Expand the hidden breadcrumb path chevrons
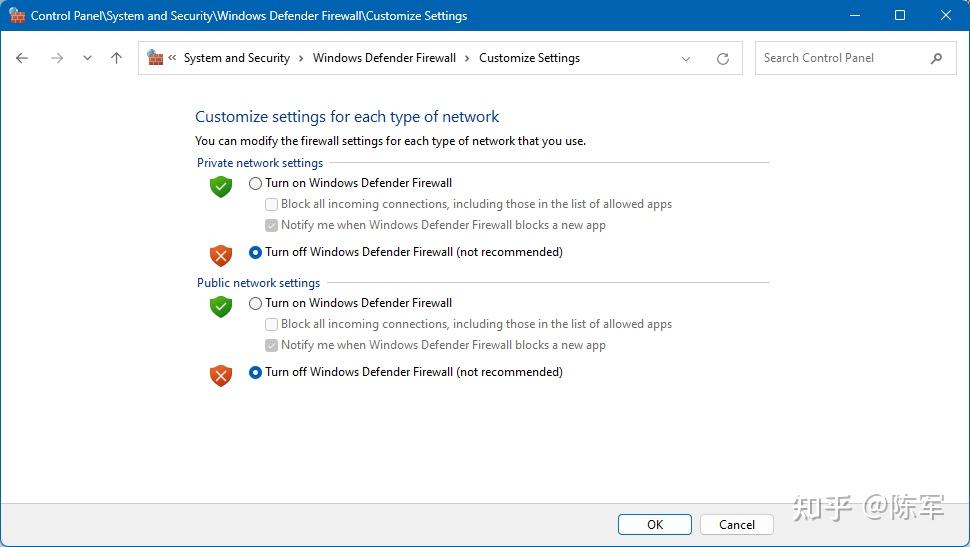Image resolution: width=970 pixels, height=547 pixels. [x=173, y=58]
